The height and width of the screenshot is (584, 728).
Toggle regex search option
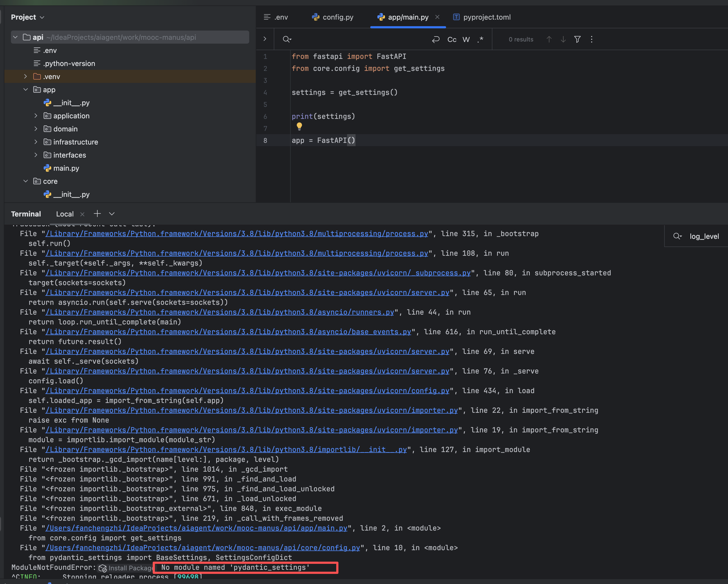click(x=480, y=40)
